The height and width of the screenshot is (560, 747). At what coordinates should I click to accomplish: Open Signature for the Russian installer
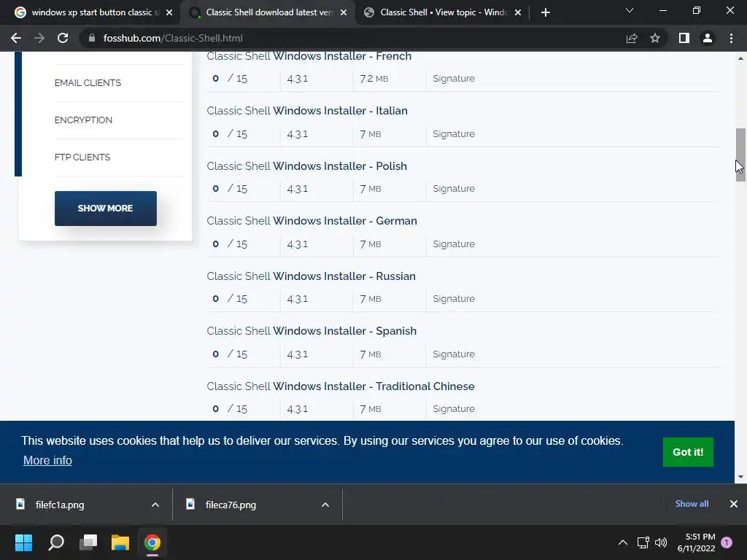454,298
